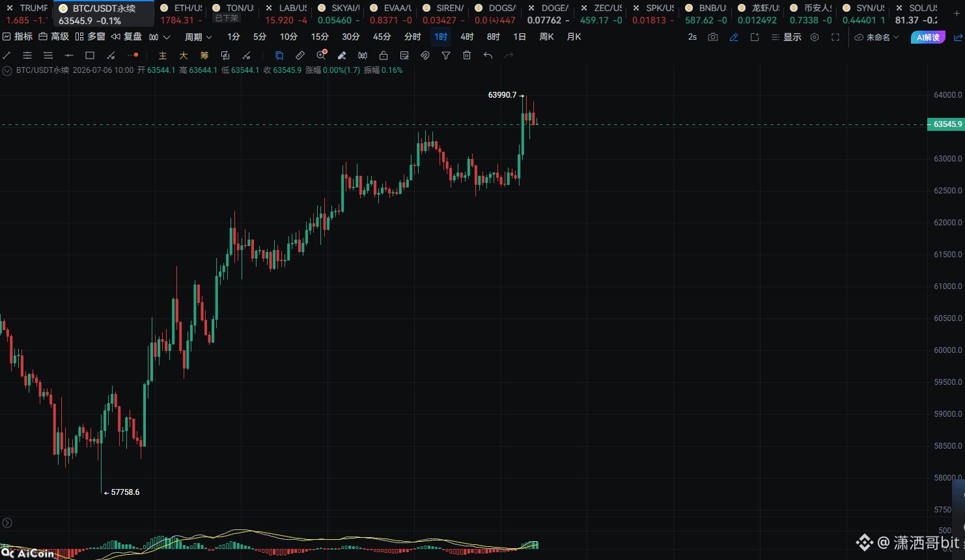The height and width of the screenshot is (560, 965).
Task: Click the horizontal lines drawing tool
Action: pyautogui.click(x=27, y=55)
